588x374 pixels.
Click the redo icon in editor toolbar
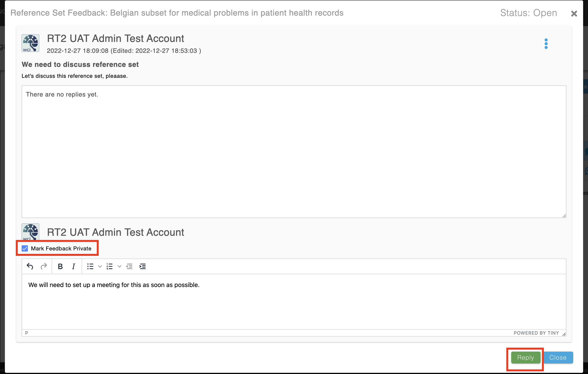coord(44,266)
